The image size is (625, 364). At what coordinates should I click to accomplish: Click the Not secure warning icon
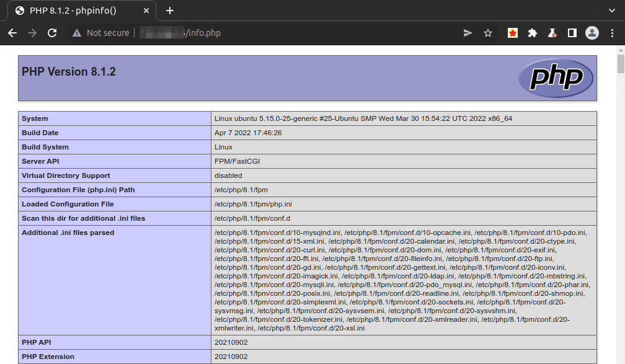tap(77, 33)
